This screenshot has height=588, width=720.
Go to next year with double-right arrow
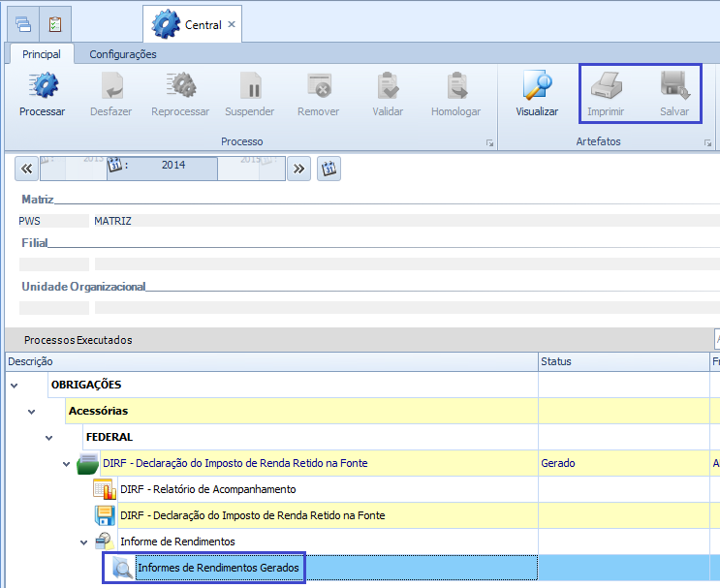pos(299,169)
